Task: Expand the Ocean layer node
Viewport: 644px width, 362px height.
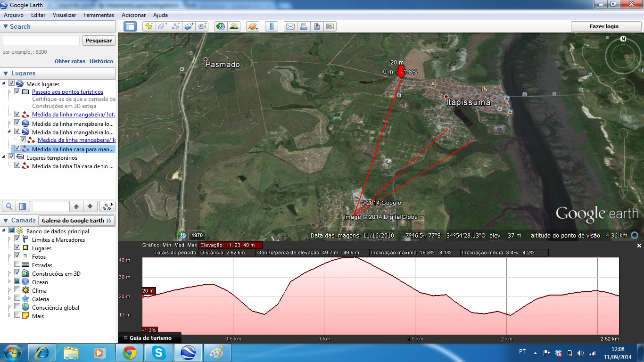Action: click(10, 282)
